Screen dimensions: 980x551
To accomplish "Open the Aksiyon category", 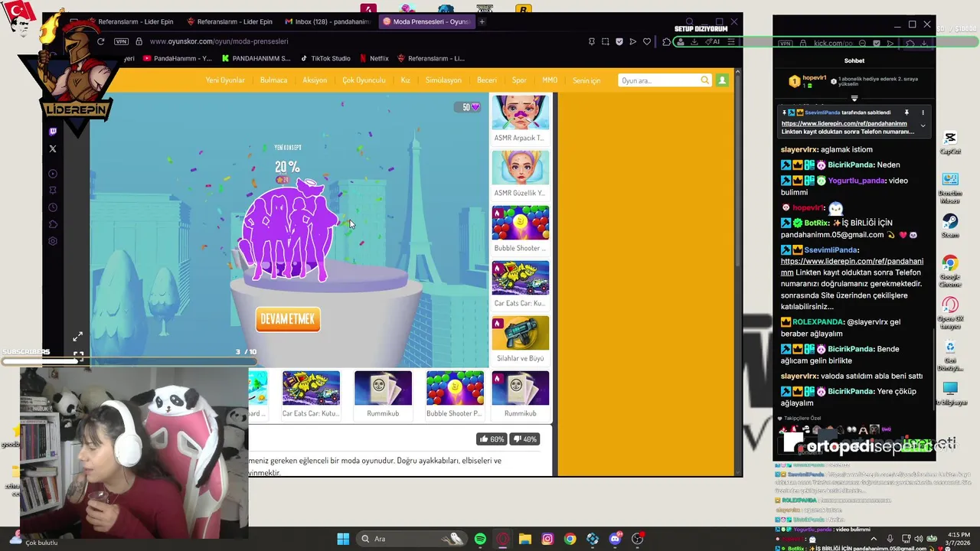I will tap(315, 80).
